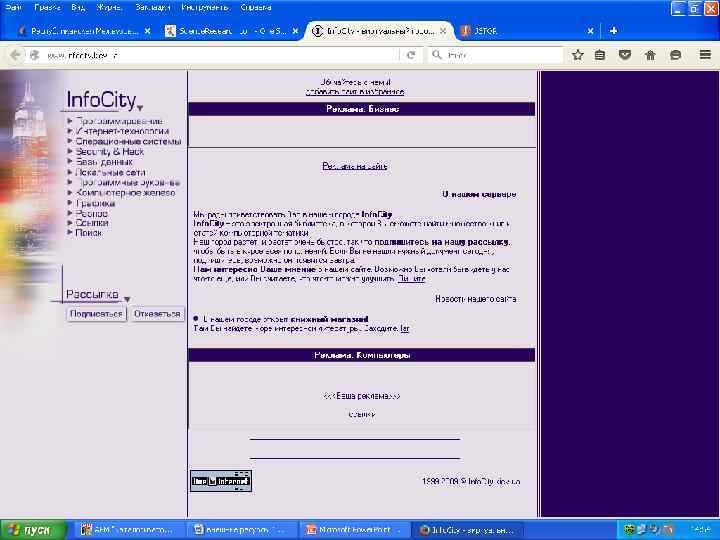Open the Программирование section

119,121
